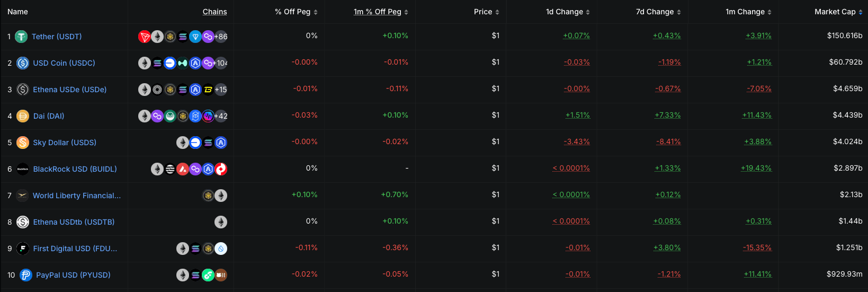
Task: Click Dai's 1m change +11.43%
Action: (757, 115)
